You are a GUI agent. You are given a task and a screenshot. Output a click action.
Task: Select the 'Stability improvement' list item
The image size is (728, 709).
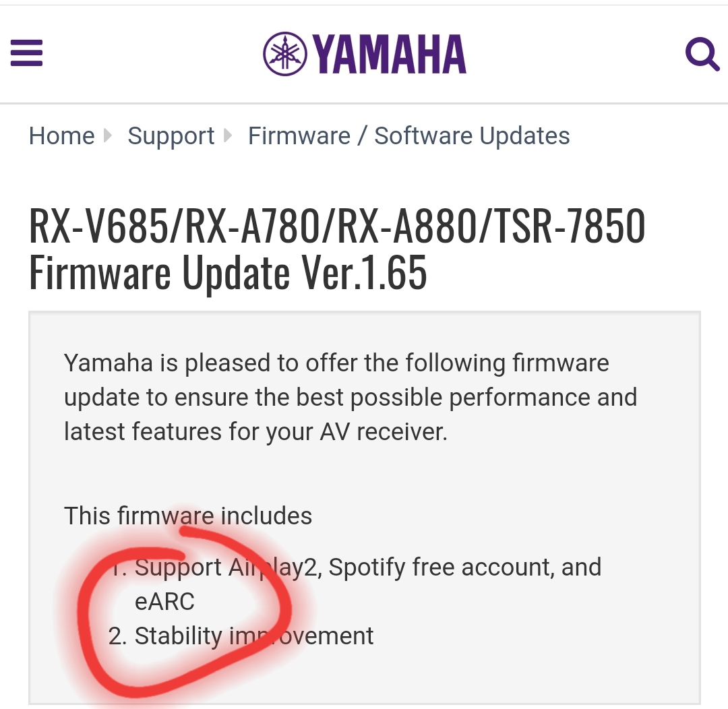pyautogui.click(x=254, y=636)
